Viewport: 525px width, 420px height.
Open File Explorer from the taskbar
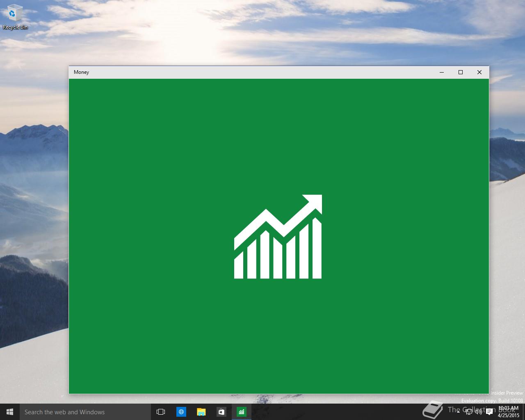point(201,412)
